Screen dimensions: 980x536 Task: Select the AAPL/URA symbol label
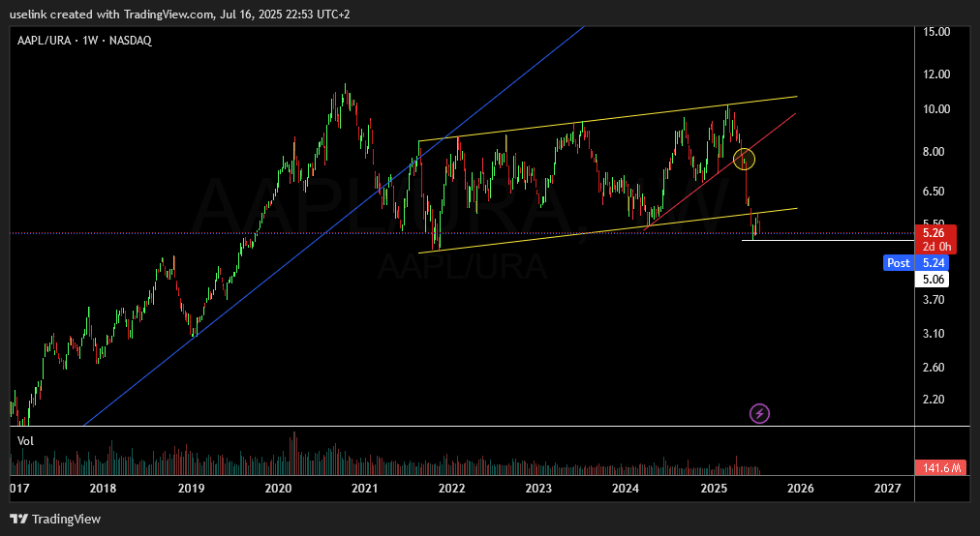pyautogui.click(x=44, y=41)
